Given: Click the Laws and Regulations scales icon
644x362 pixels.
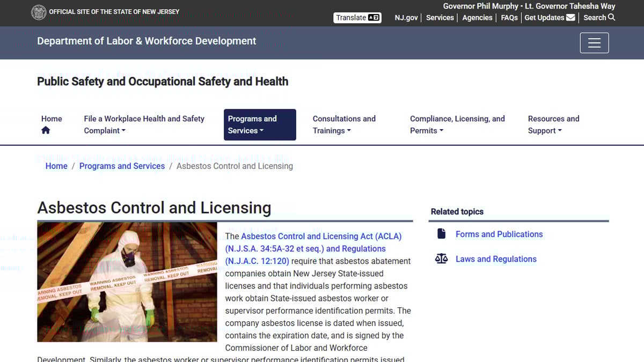Looking at the screenshot, I should [441, 259].
